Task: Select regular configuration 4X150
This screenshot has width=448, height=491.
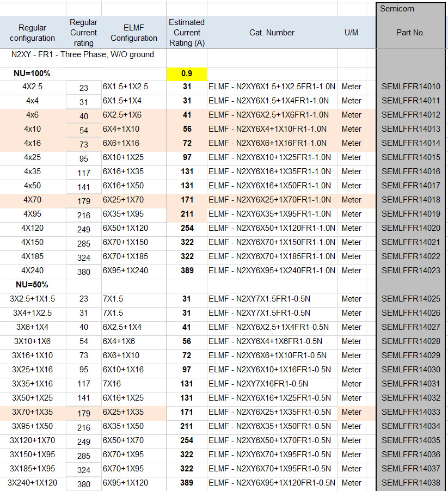Action: tap(33, 242)
